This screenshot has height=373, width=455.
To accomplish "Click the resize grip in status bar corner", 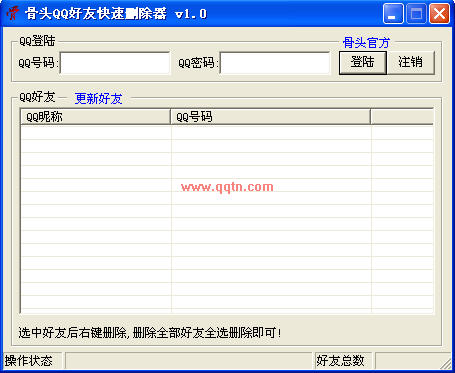I will point(445,364).
